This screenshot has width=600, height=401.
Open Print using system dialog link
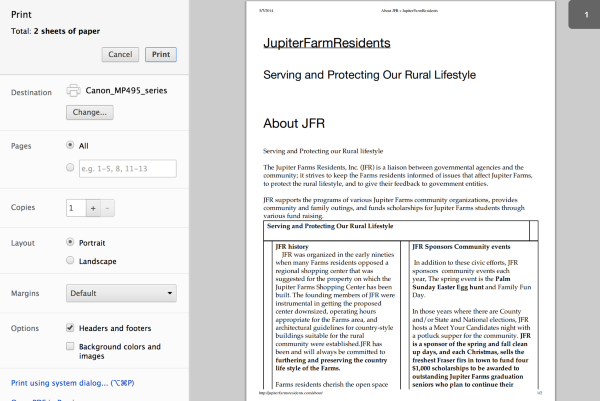point(71,383)
